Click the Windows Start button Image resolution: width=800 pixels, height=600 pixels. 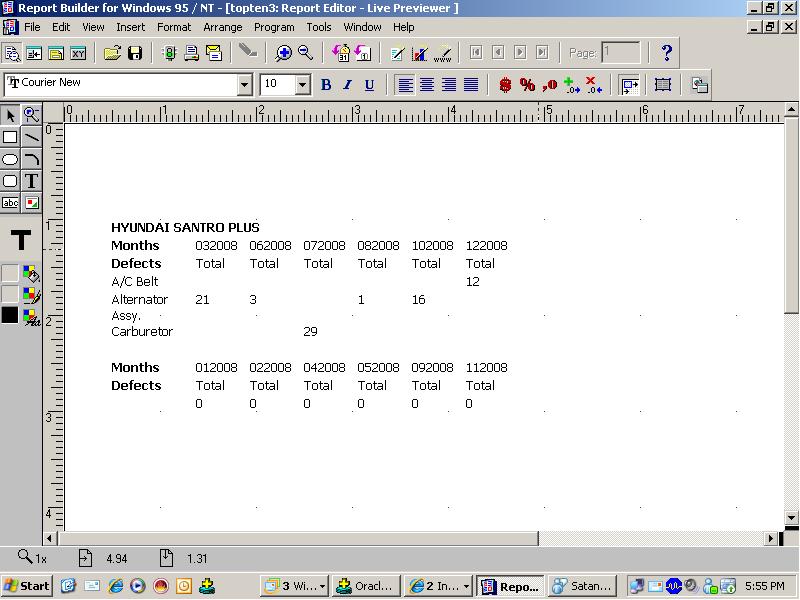point(27,586)
